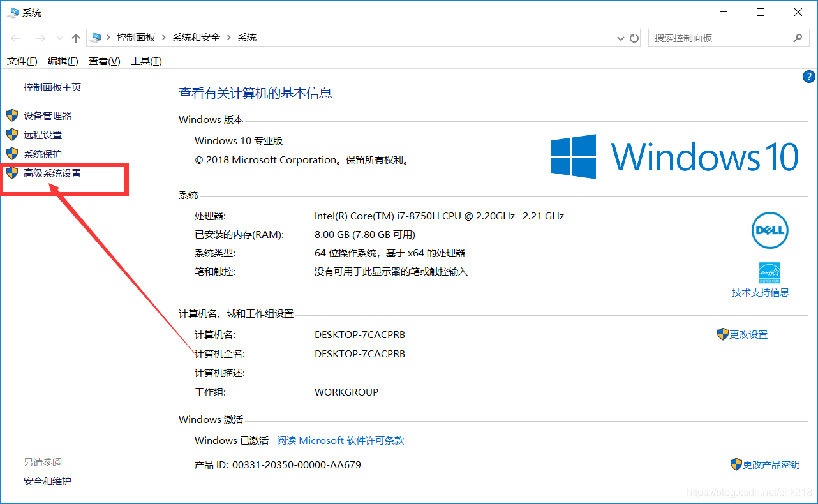Focus the 搜索控制面板 search field
This screenshot has height=504, width=818.
click(x=728, y=38)
